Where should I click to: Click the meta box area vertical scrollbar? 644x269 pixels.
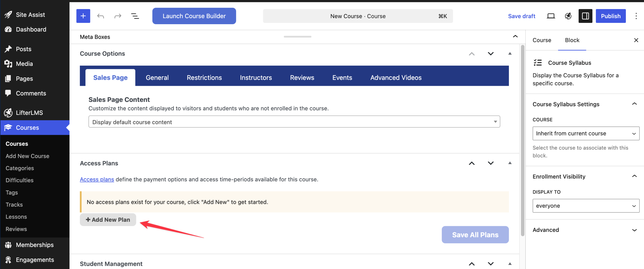pyautogui.click(x=522, y=140)
